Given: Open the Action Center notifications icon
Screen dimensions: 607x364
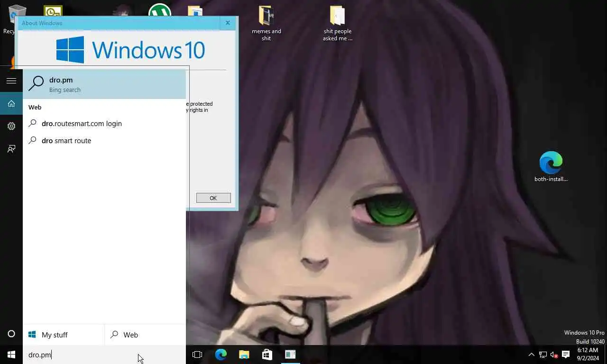Looking at the screenshot, I should [566, 355].
